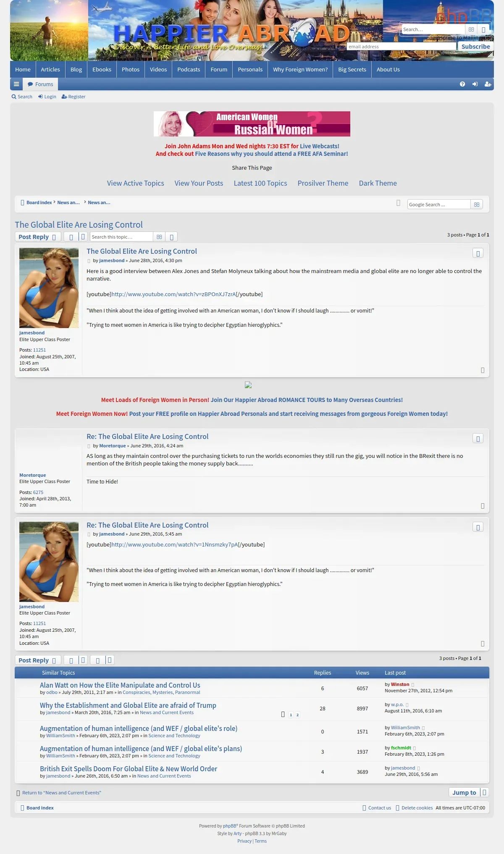Open the hamburger quick links menu

pyautogui.click(x=16, y=84)
